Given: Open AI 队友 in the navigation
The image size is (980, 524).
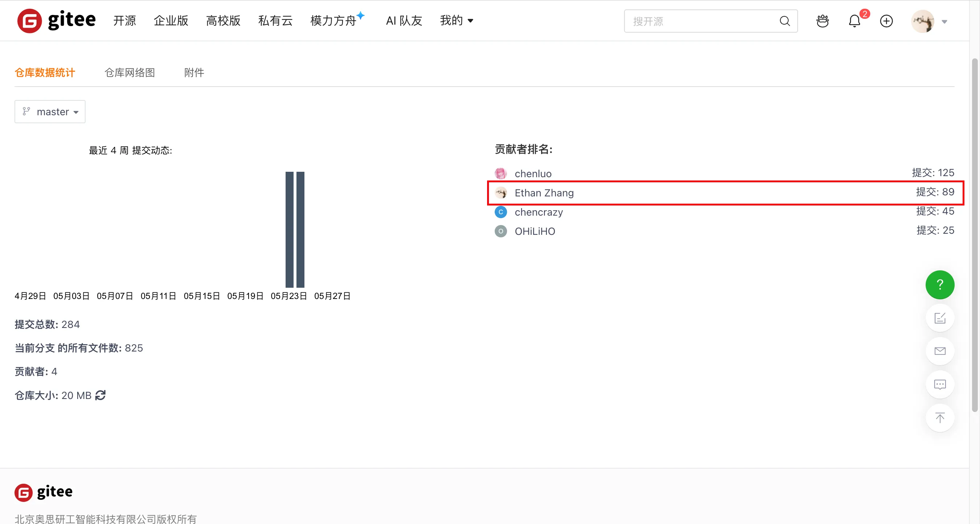Looking at the screenshot, I should coord(404,21).
